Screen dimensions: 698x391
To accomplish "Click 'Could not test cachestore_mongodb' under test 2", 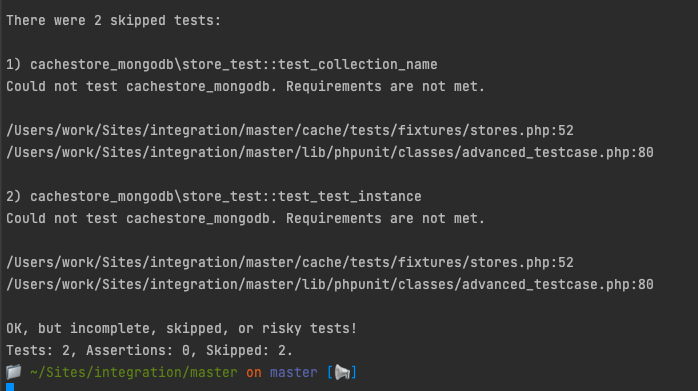I will pyautogui.click(x=138, y=219).
